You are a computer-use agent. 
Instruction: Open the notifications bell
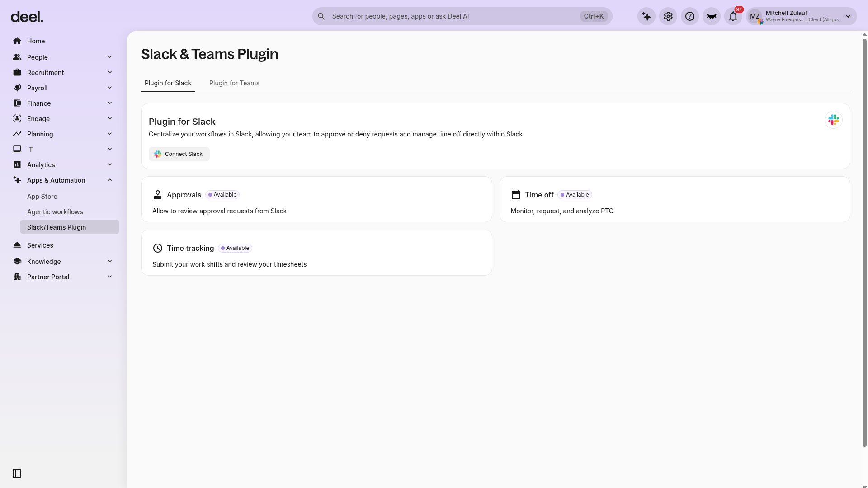pos(733,16)
